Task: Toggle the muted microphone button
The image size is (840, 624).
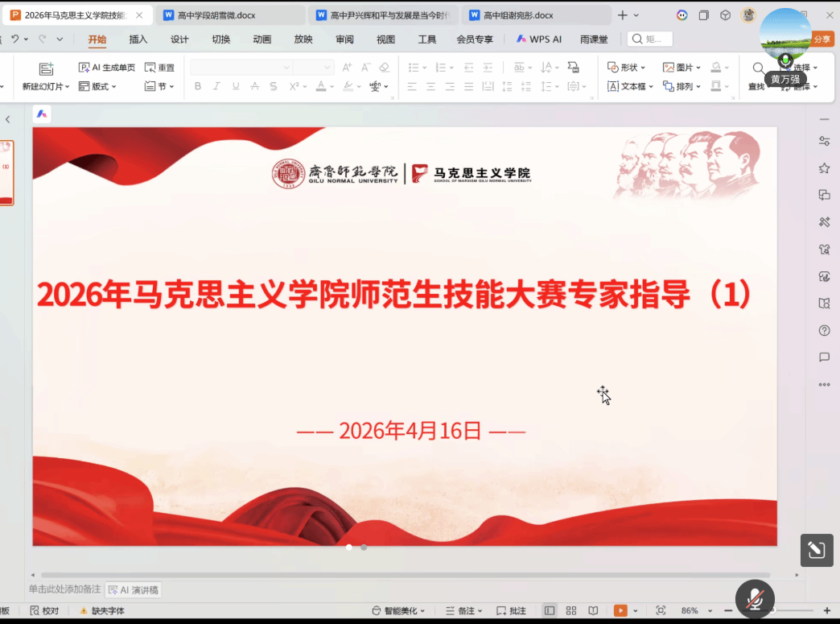Action: (x=755, y=599)
